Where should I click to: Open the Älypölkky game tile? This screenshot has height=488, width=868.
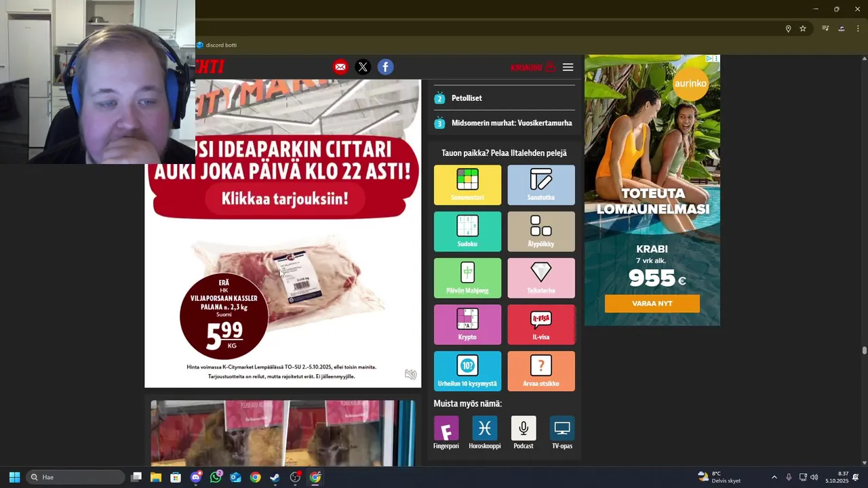(x=541, y=232)
